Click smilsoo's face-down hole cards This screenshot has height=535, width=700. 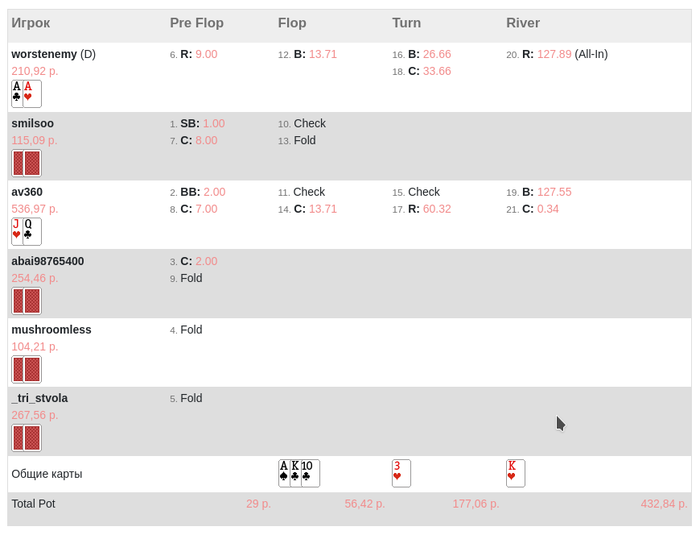coord(26,163)
